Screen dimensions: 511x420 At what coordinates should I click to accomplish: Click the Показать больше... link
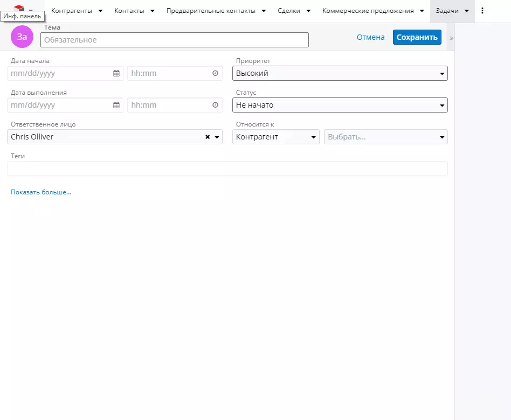41,192
